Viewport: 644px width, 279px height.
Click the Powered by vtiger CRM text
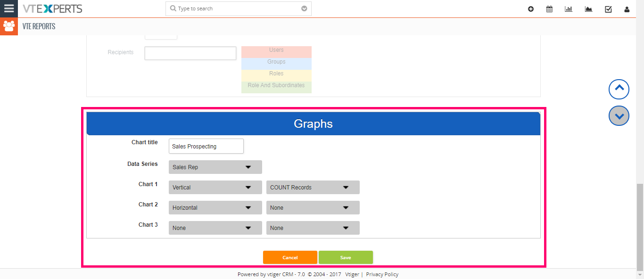[x=271, y=274]
